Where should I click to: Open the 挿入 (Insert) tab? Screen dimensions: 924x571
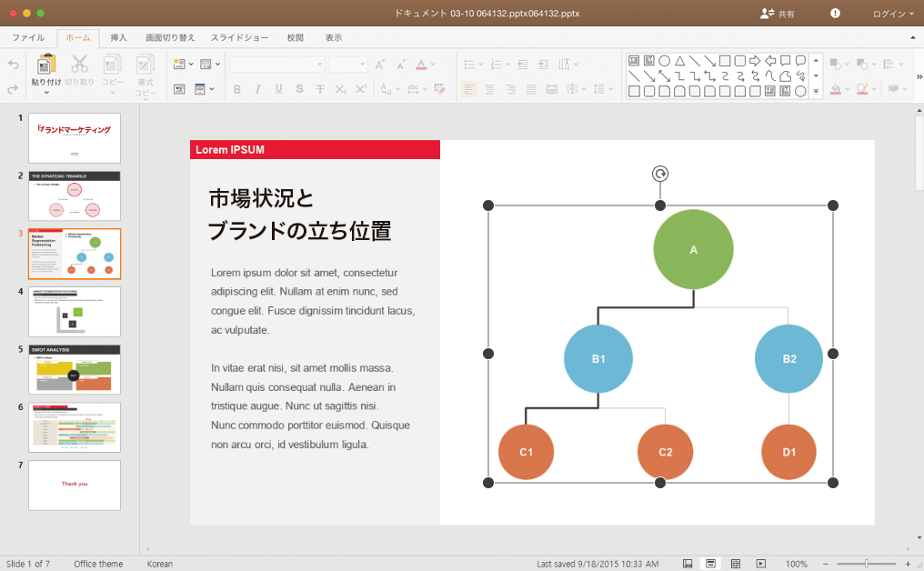[x=118, y=38]
